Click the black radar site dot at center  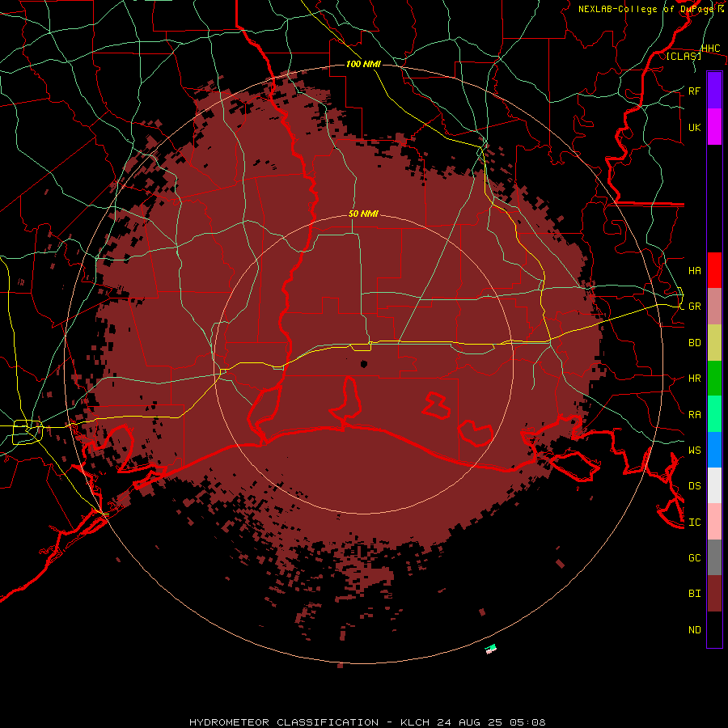363,364
